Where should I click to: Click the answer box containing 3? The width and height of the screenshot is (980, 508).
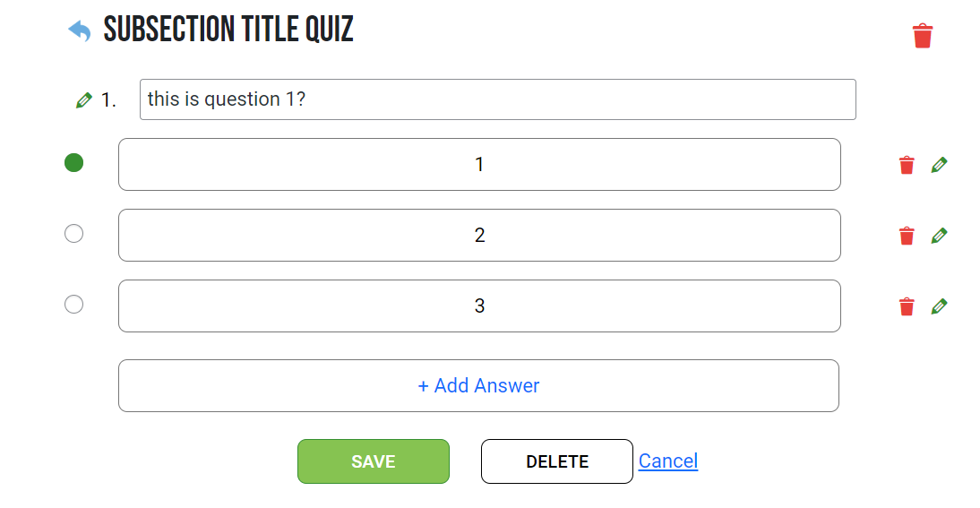479,306
